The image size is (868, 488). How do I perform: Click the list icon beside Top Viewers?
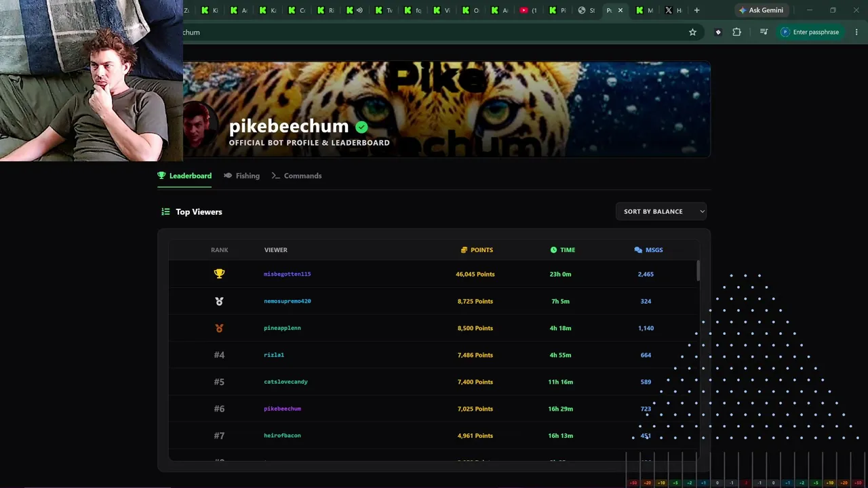[165, 211]
